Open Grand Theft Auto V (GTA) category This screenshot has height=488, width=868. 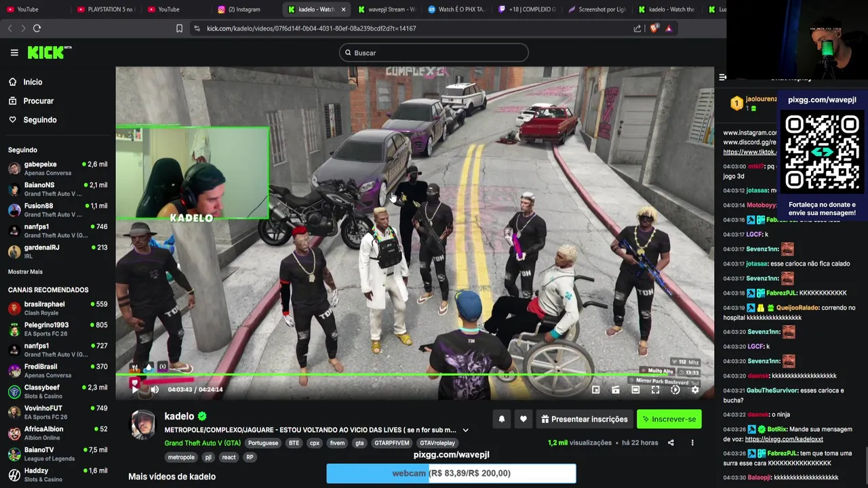[202, 443]
